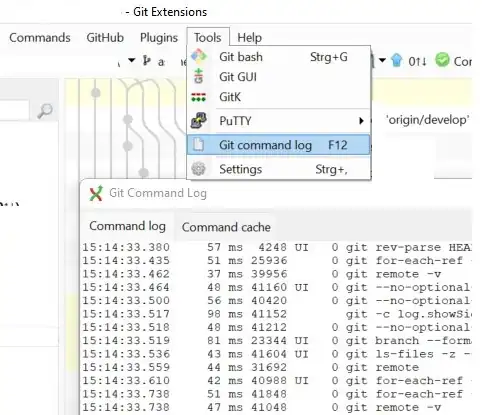
Task: Open dropdown arrow left of branch icon
Action: (132, 60)
